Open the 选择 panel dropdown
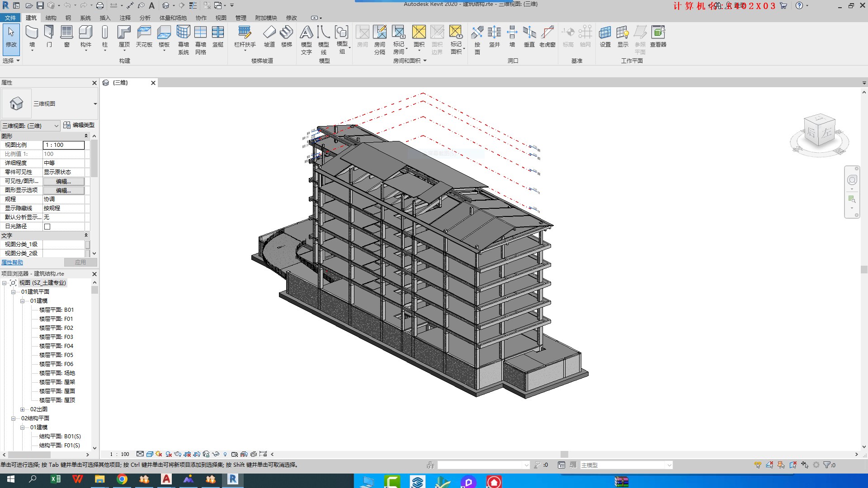The width and height of the screenshot is (868, 488). coord(11,61)
